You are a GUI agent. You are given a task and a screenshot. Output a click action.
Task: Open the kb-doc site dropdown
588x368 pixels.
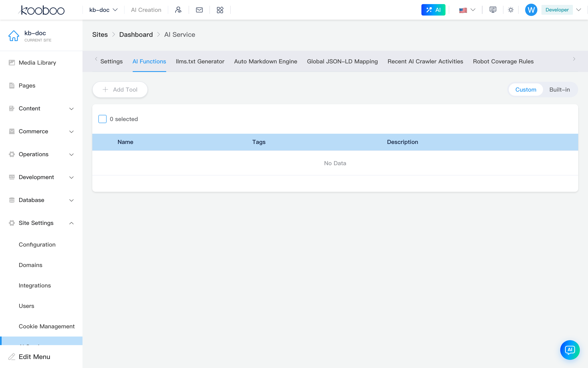point(103,10)
